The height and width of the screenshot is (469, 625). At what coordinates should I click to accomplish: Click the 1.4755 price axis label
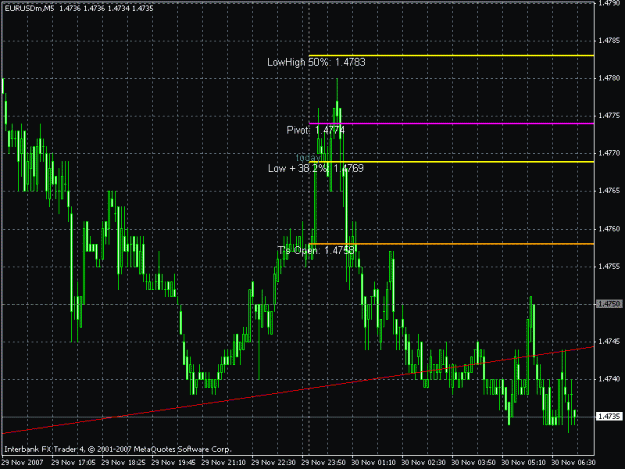coord(609,266)
